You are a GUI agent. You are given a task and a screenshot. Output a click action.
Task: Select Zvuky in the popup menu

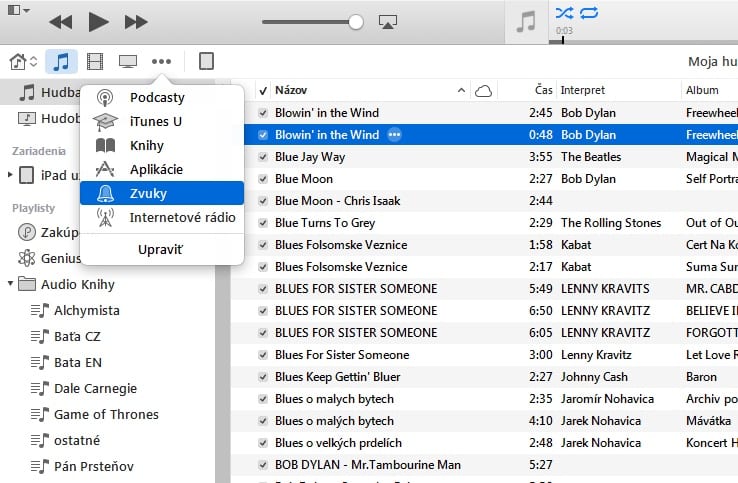point(162,193)
